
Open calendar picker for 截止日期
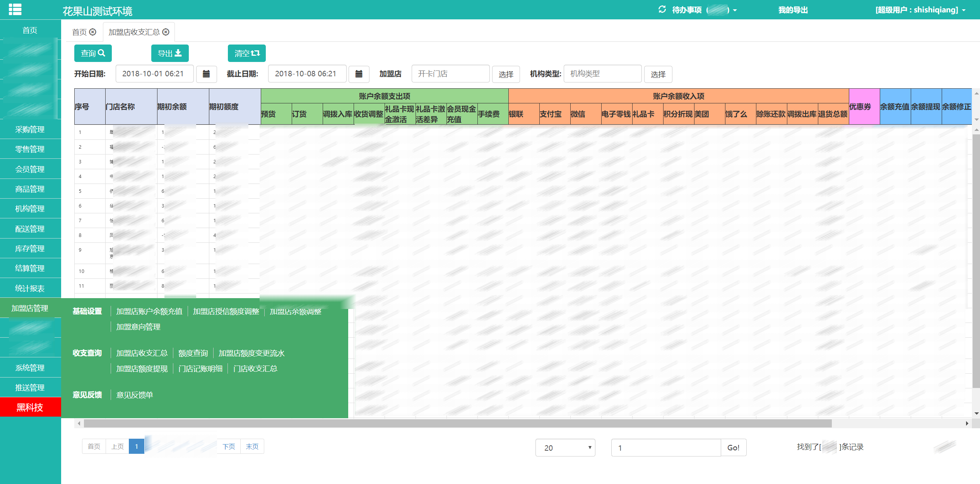359,74
